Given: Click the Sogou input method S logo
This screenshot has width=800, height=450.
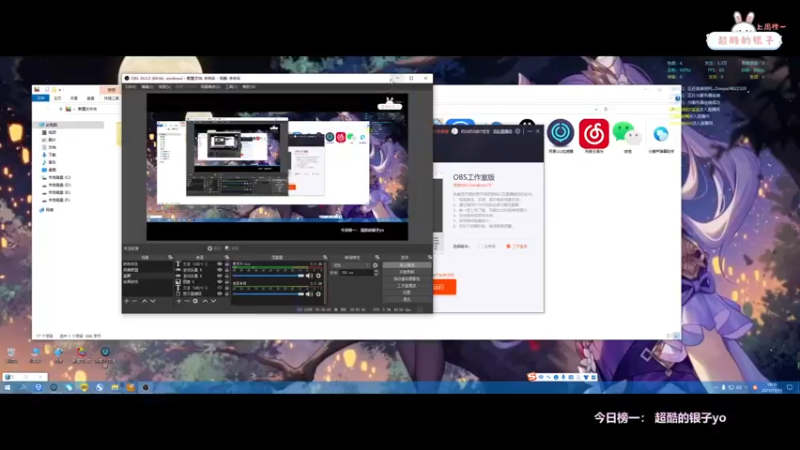Looking at the screenshot, I should tap(532, 377).
